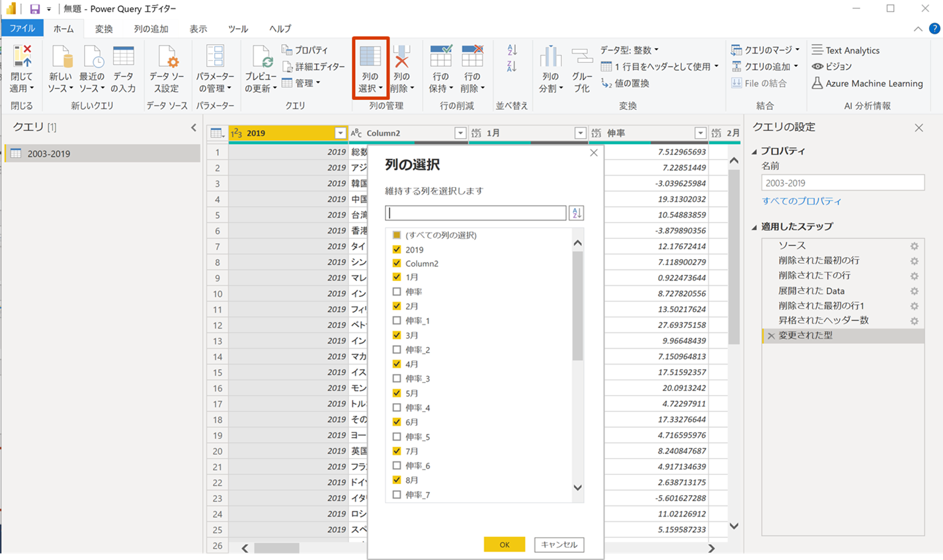This screenshot has height=560, width=943.
Task: Open settings gear for 展開された Data step
Action: click(914, 291)
